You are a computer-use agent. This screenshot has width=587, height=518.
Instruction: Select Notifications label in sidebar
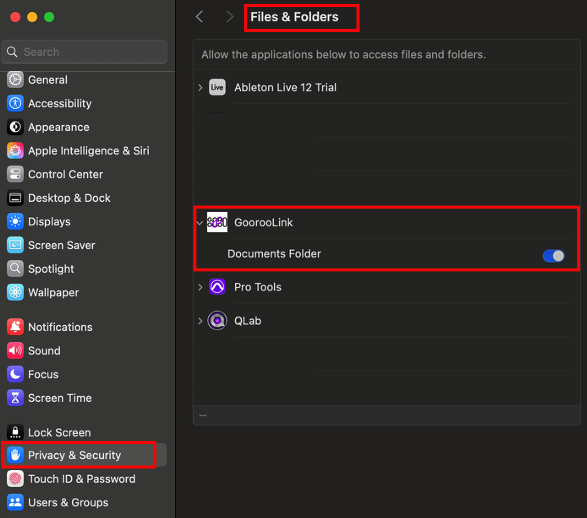pos(60,327)
